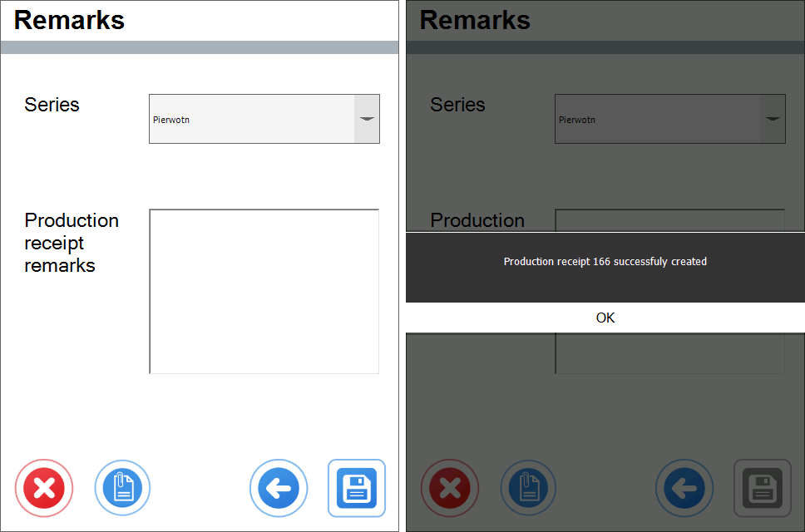The height and width of the screenshot is (532, 805).
Task: Click the Remarks title on the undimmed form
Action: point(69,20)
